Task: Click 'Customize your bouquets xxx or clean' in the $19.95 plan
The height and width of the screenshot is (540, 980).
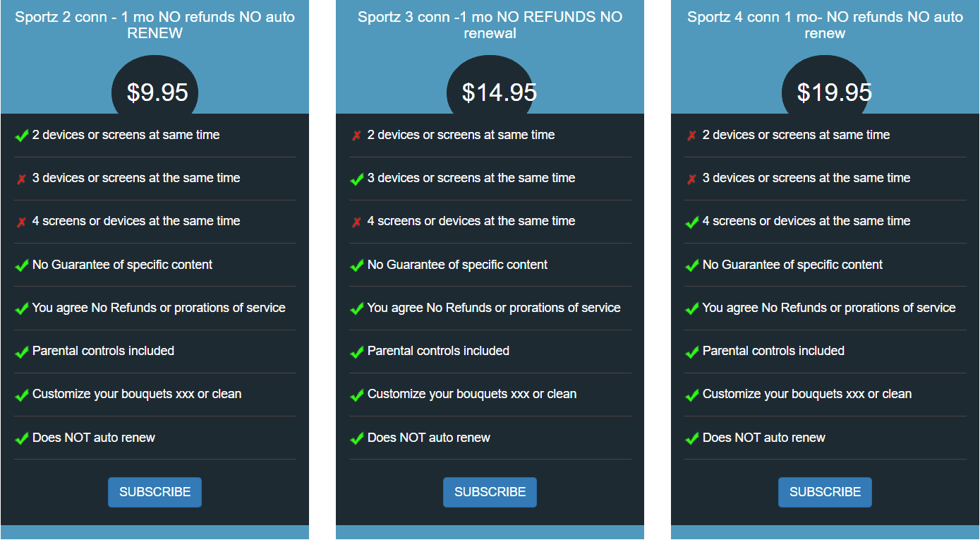Action: click(806, 394)
